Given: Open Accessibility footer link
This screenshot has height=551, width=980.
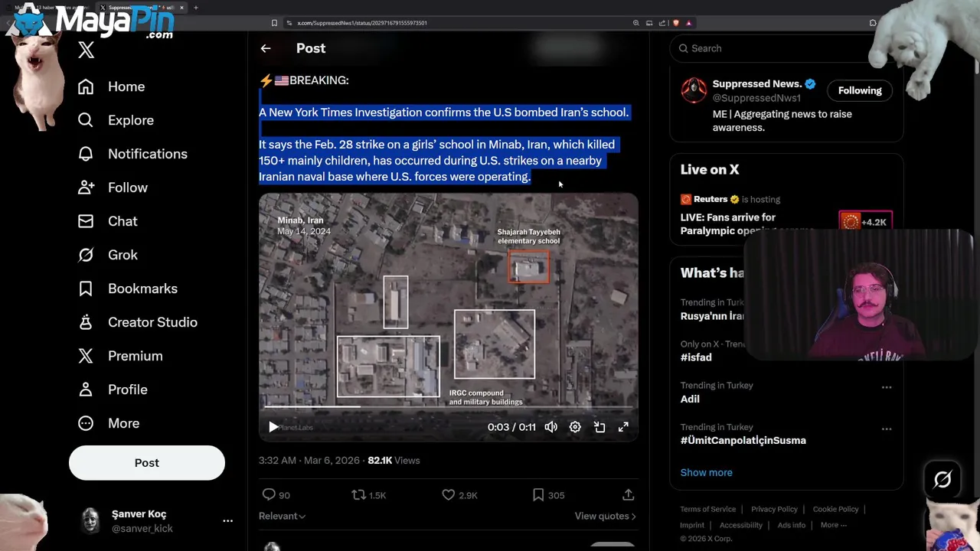Looking at the screenshot, I should coord(741,525).
